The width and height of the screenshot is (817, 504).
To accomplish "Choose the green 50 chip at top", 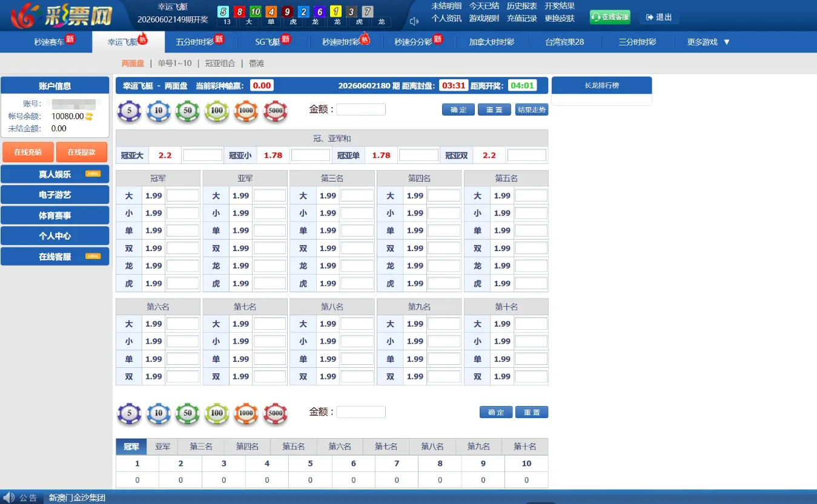I will [x=188, y=111].
